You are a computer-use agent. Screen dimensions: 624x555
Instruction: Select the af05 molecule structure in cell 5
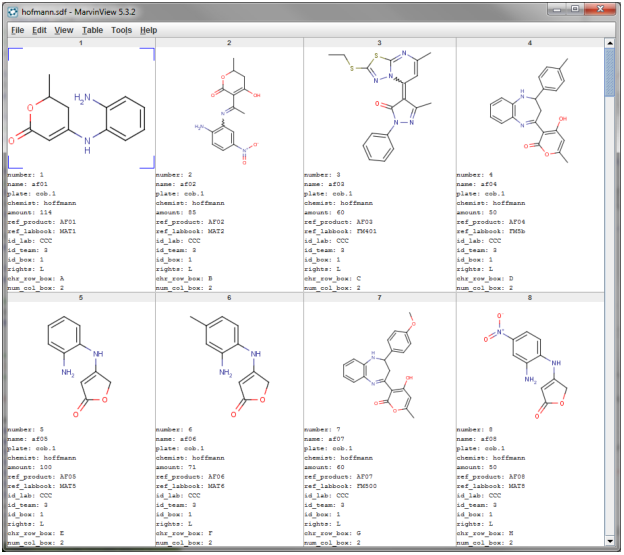[81, 364]
